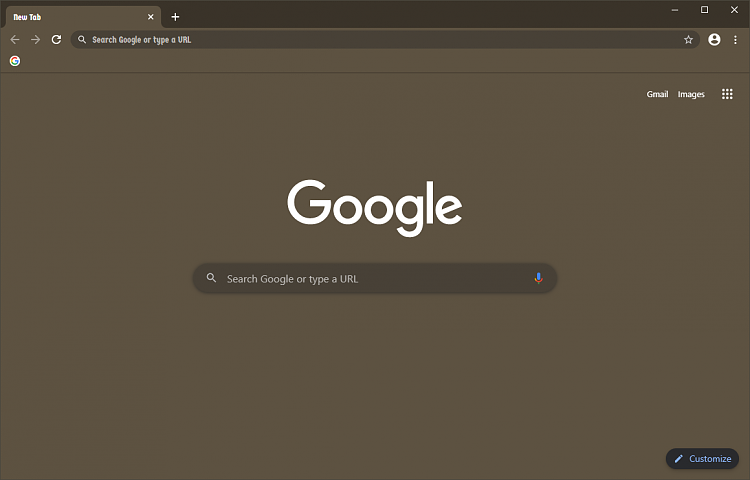
Task: Select the New Tab tab
Action: [83, 17]
